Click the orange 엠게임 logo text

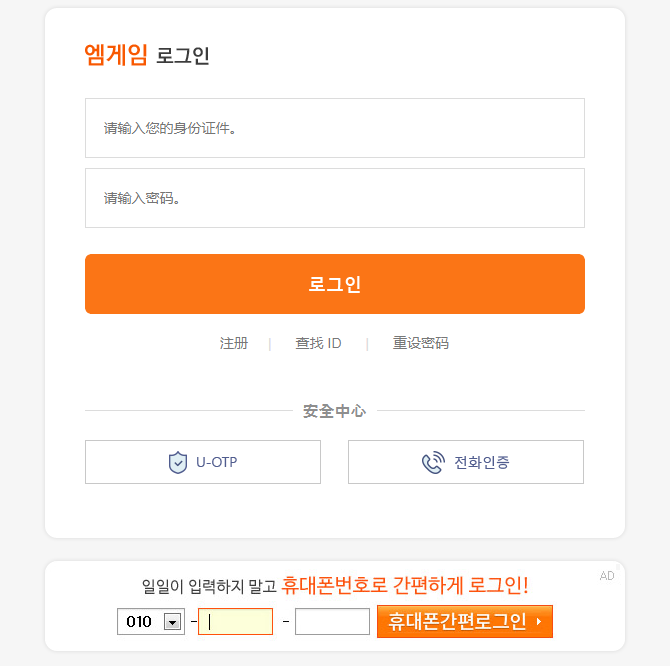(x=116, y=55)
